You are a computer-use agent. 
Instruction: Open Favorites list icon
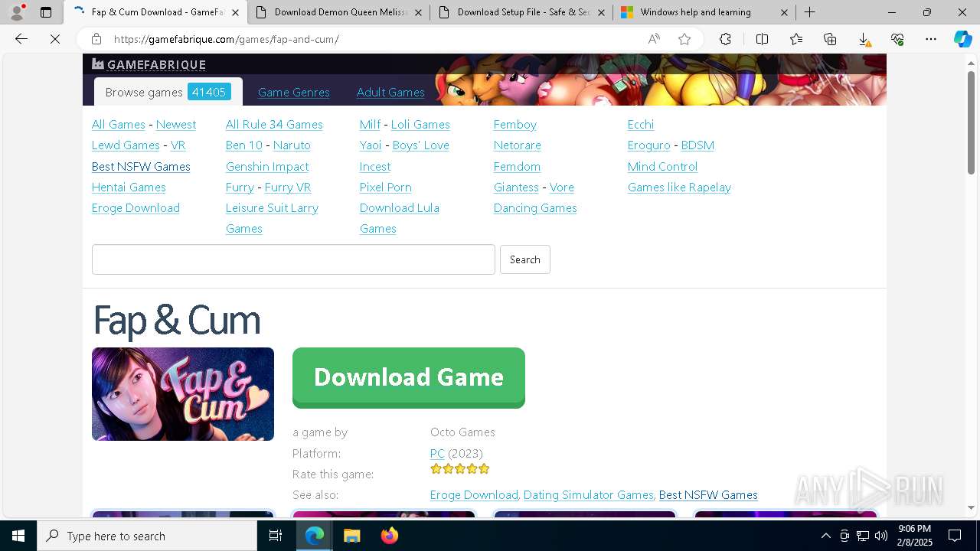pos(796,39)
